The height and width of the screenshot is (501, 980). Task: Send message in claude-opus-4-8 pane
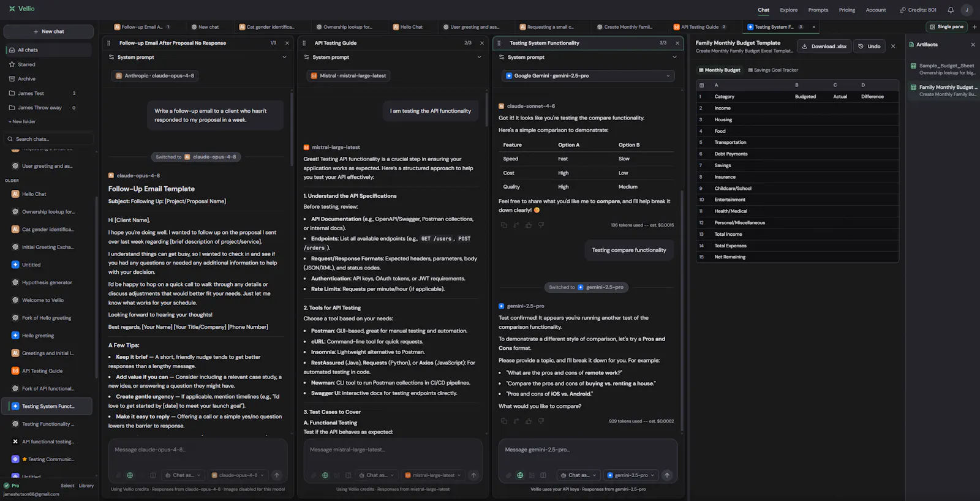point(277,475)
